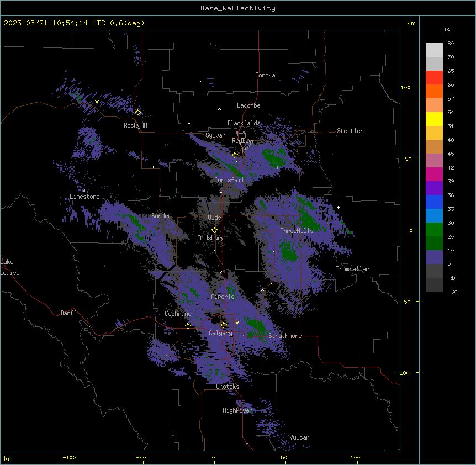This screenshot has width=476, height=465.
Task: Click the yellow V marker northwest of RockyMH
Action: coord(97,102)
